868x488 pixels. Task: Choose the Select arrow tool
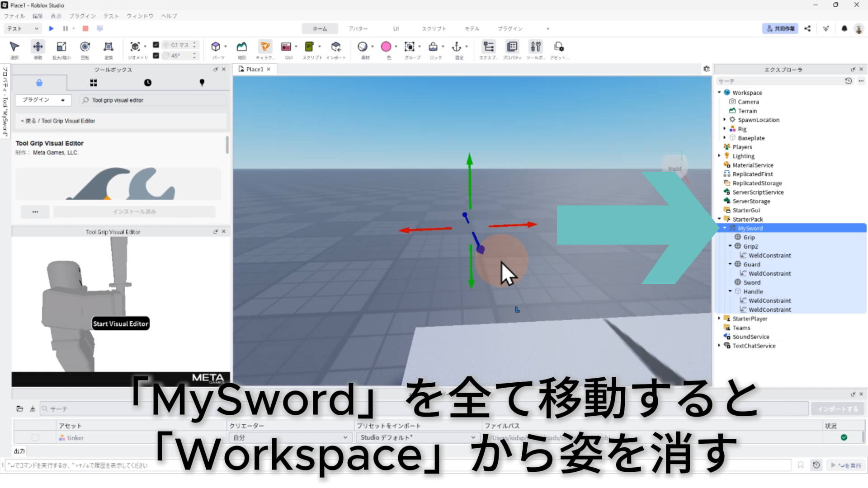click(14, 47)
